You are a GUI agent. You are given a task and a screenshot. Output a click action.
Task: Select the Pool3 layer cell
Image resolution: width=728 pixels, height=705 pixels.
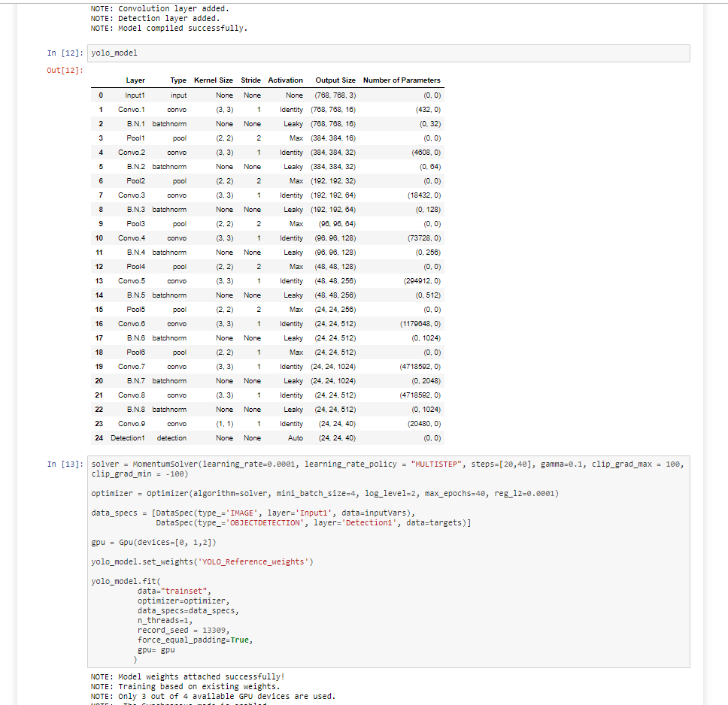coord(135,224)
